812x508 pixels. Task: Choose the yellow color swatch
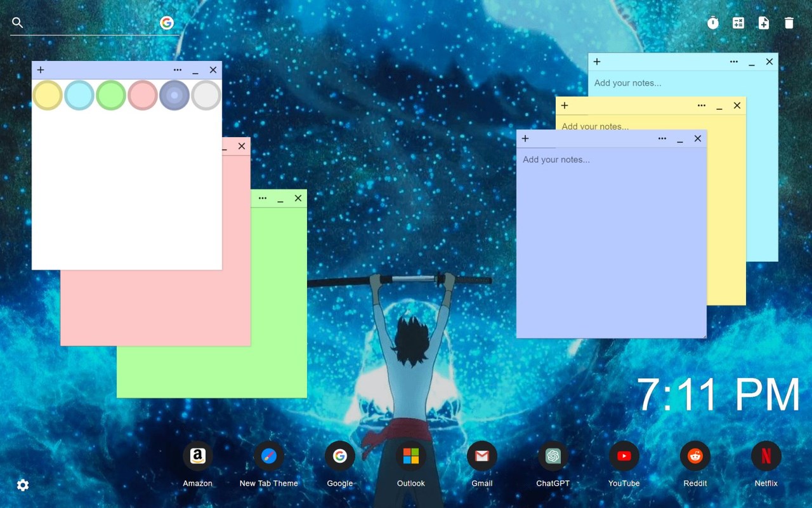tap(48, 95)
